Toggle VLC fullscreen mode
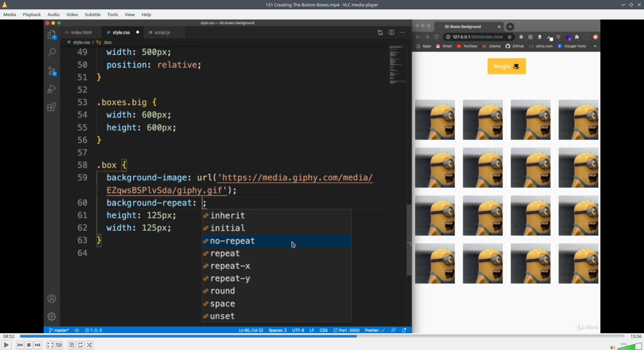Viewport: 644px width, 350px height. [x=50, y=345]
